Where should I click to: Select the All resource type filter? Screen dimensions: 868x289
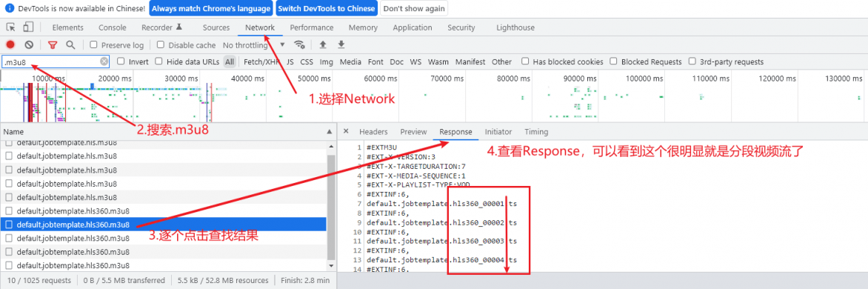pos(229,62)
